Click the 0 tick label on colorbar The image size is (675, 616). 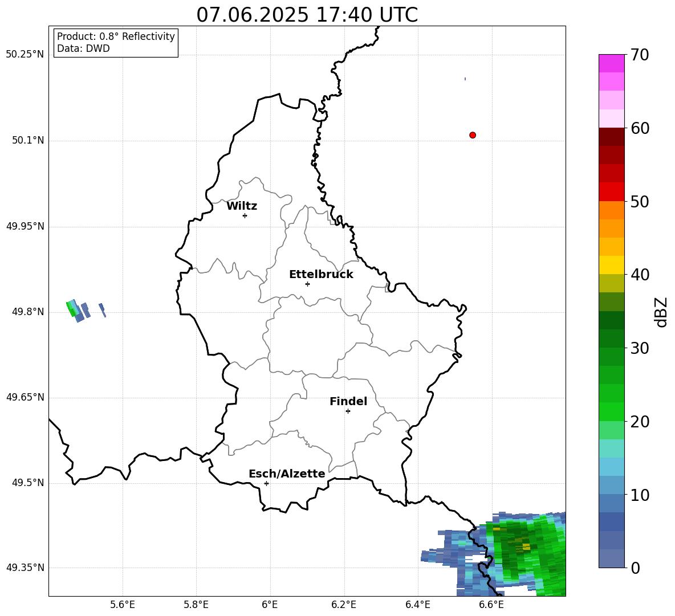coord(635,568)
